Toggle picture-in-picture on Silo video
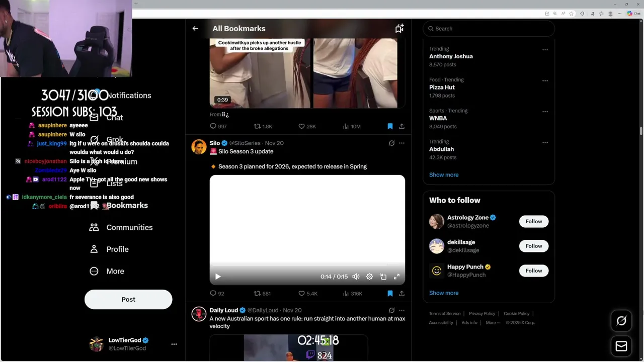 click(x=383, y=277)
